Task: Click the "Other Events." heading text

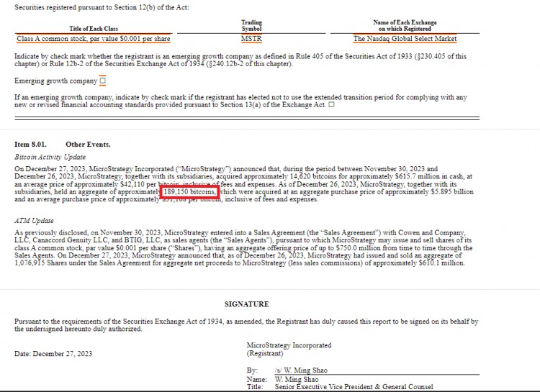Action: 88,145
